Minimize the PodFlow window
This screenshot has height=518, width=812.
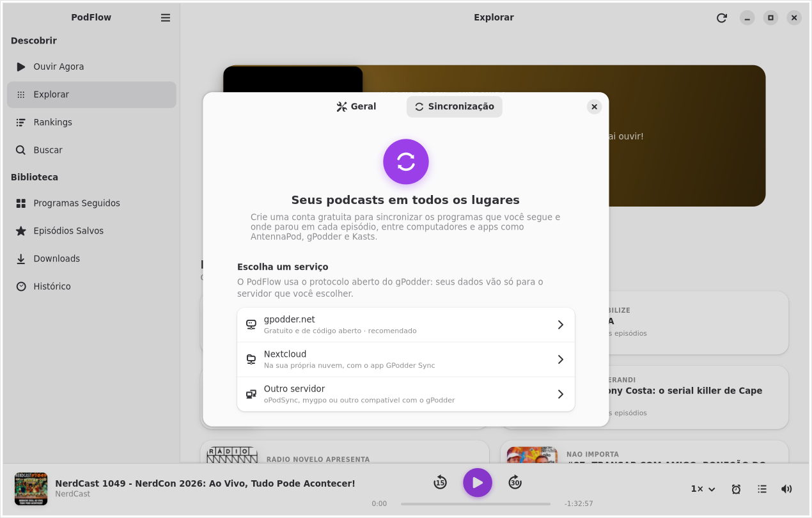click(747, 18)
